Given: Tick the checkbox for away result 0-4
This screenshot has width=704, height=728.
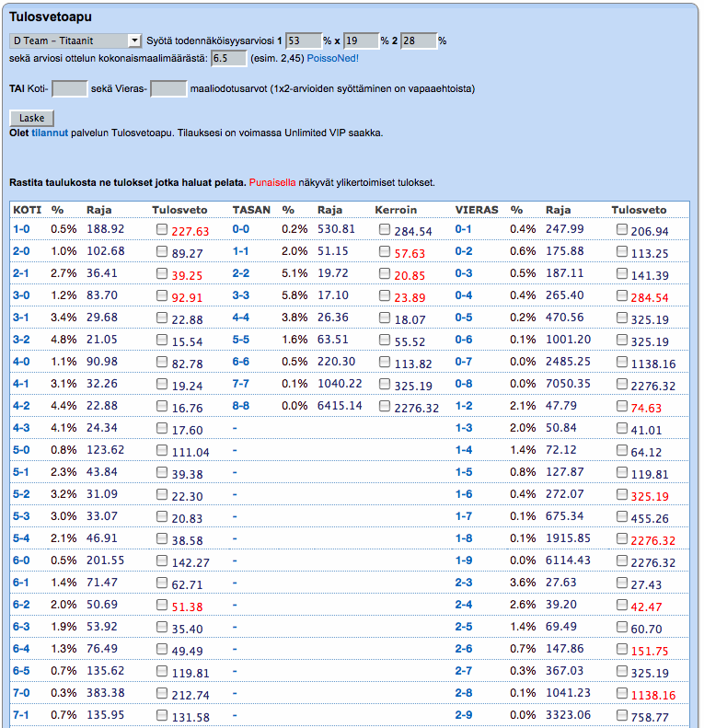Looking at the screenshot, I should coord(622,295).
